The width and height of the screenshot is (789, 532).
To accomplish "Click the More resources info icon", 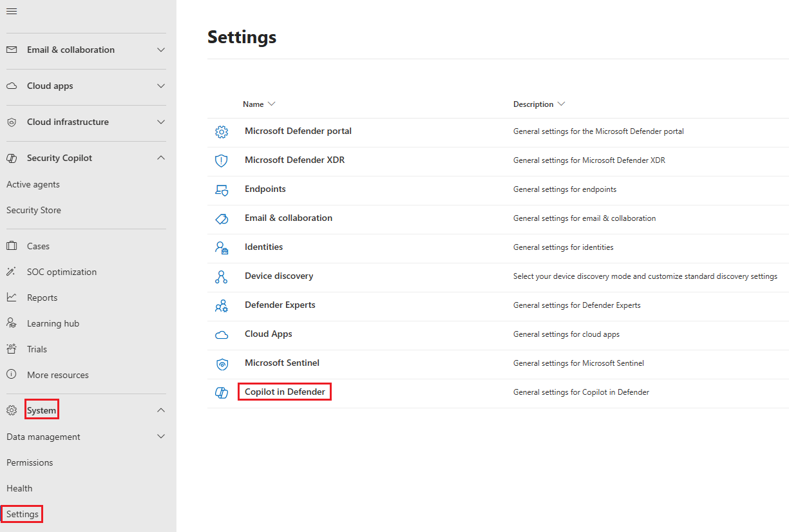I will pos(12,375).
